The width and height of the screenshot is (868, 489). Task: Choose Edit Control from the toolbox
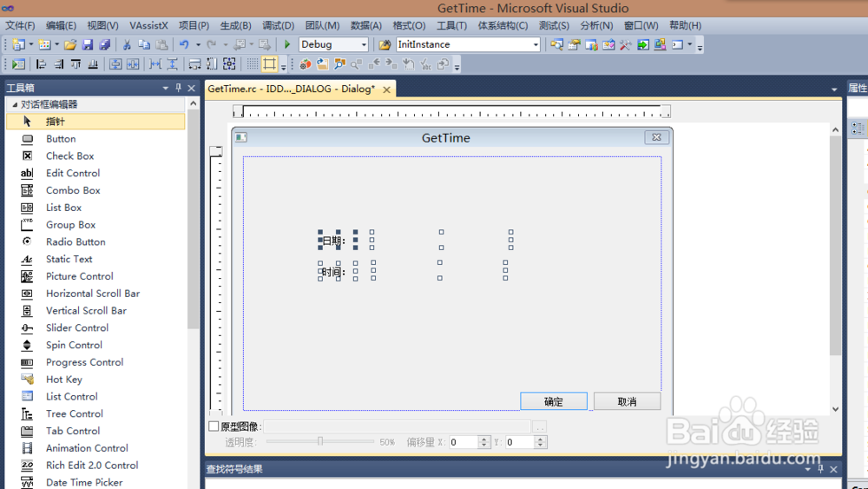(x=95, y=173)
